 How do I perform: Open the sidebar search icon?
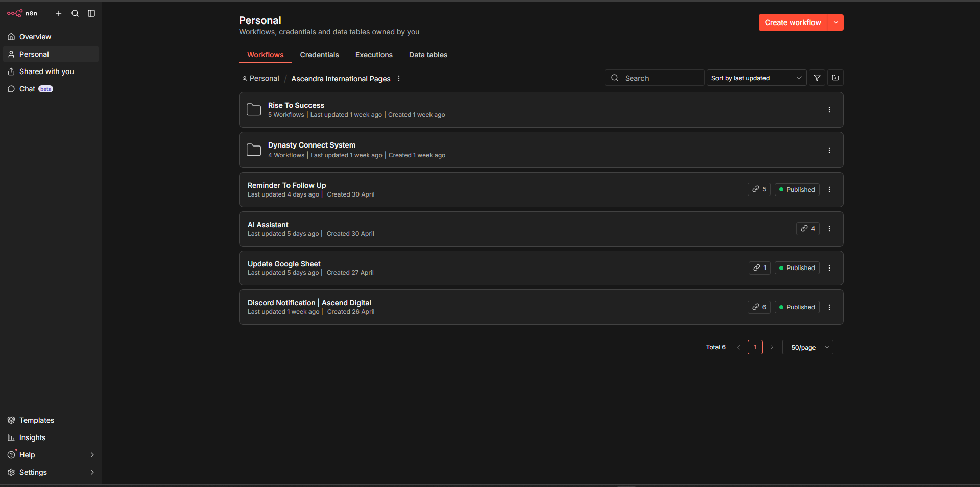(x=75, y=13)
